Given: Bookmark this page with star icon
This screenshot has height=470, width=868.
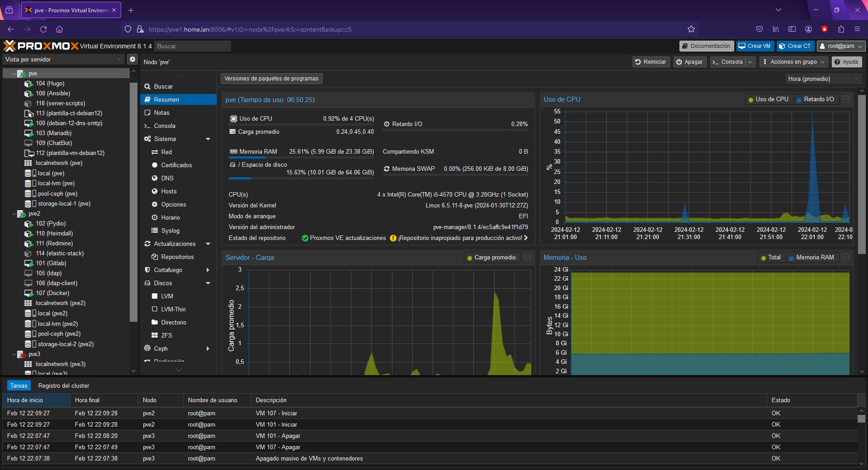Looking at the screenshot, I should click(x=691, y=29).
